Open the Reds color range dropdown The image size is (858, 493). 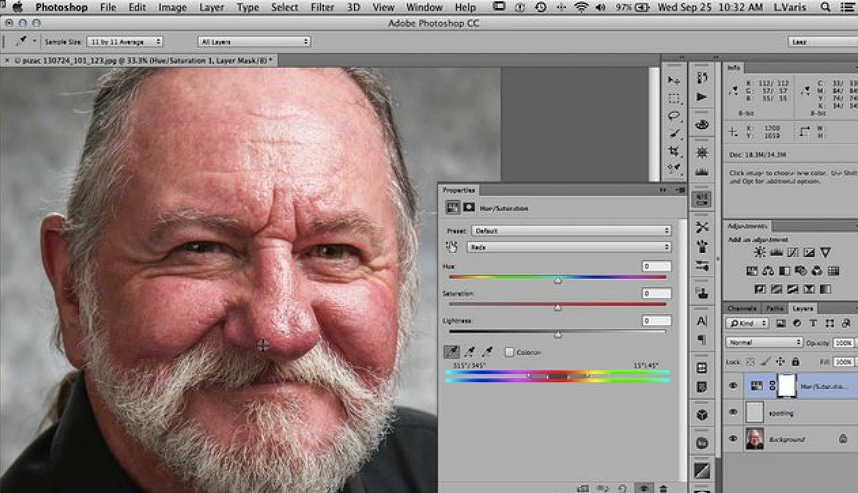(572, 247)
